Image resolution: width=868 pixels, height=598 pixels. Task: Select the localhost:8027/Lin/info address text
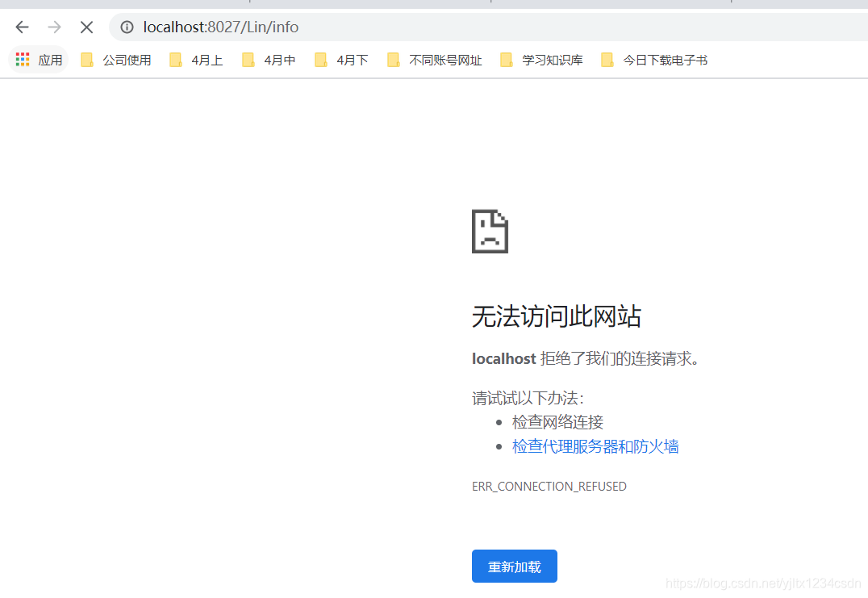pyautogui.click(x=219, y=27)
